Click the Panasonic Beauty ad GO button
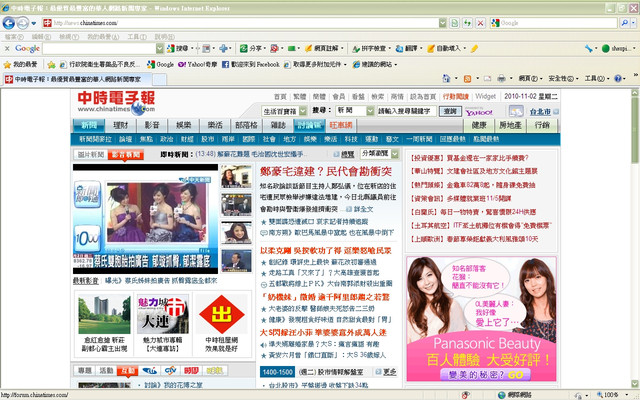Screen dimensions: 640x400 pyautogui.click(x=485, y=374)
